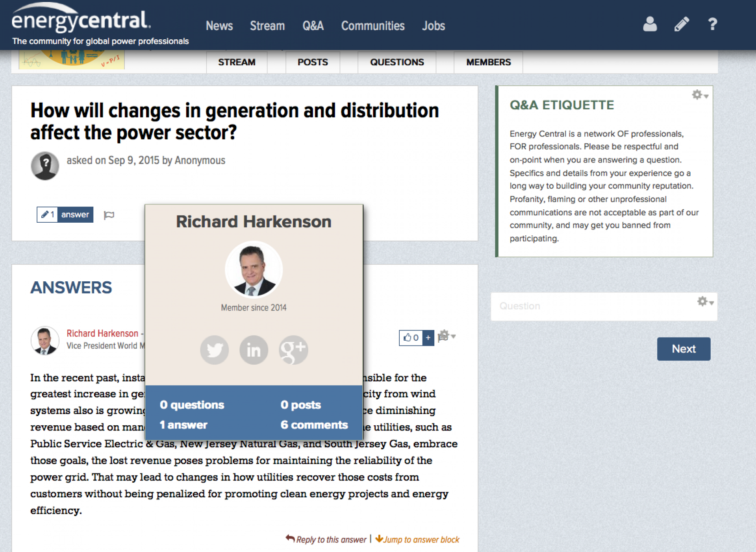Viewport: 756px width, 552px height.
Task: Click into the Question input field
Action: tap(591, 306)
